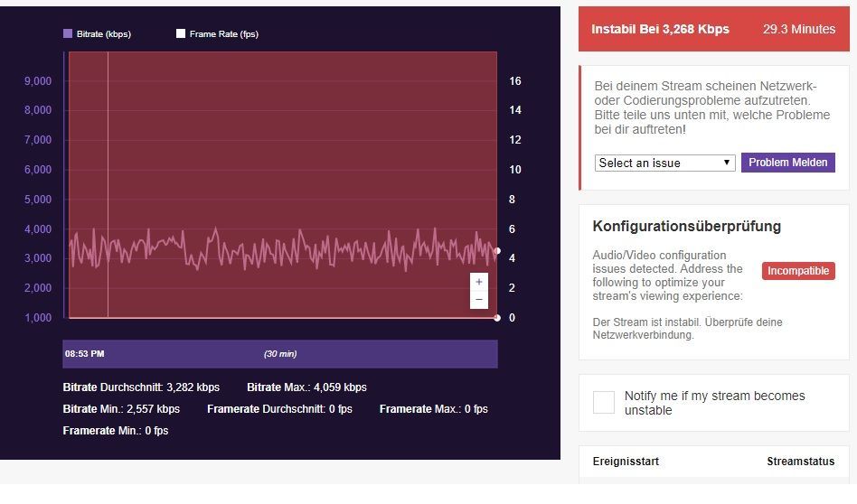This screenshot has height=504, width=857.
Task: Click the Problem Melden button
Action: 787,163
